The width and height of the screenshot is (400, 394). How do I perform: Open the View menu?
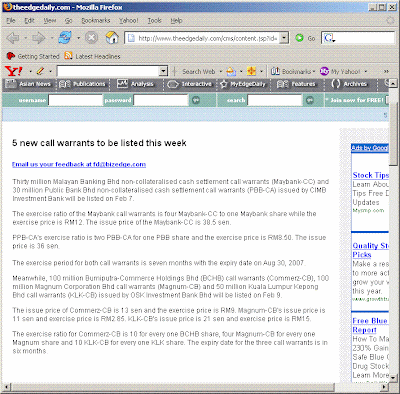click(x=50, y=21)
